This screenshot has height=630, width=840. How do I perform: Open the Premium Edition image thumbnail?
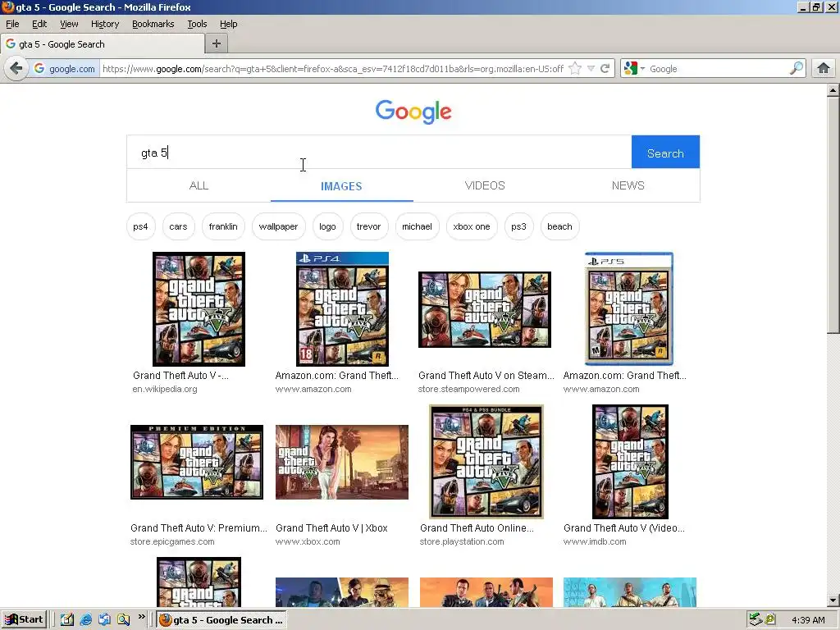point(197,463)
